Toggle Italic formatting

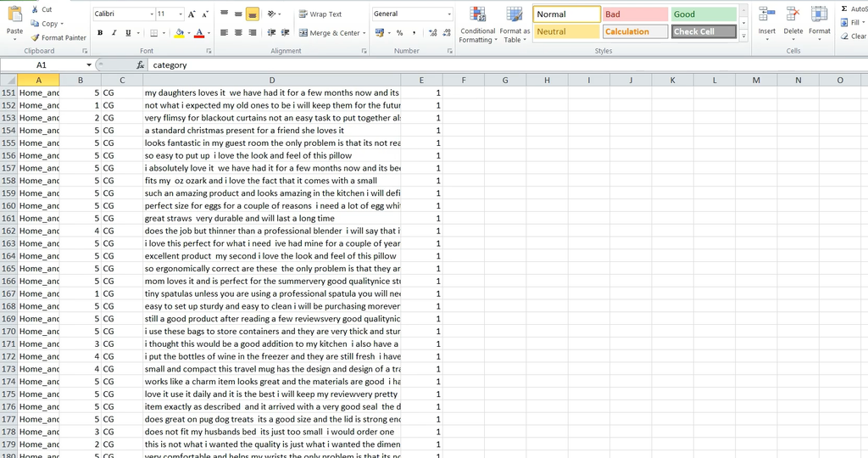pos(114,33)
